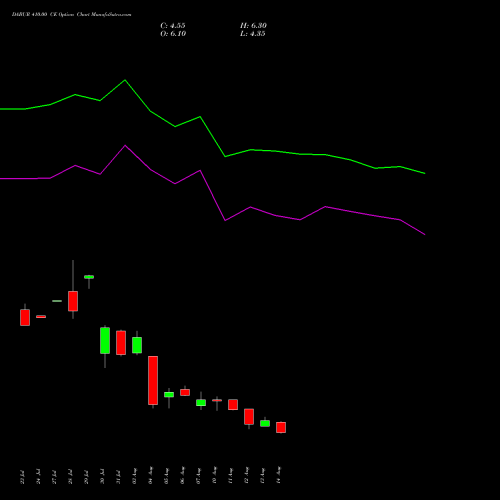
Task: Select the small green candle for 05 Aug
Action: 169,395
